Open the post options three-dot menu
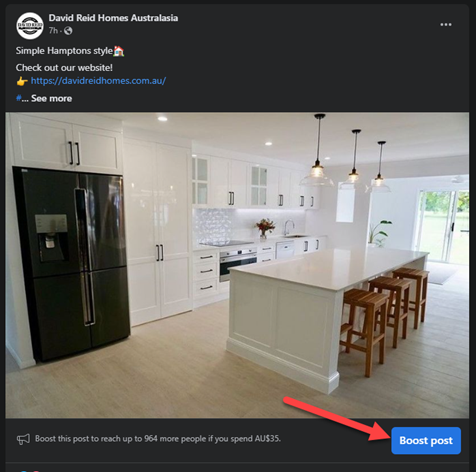 click(x=446, y=25)
